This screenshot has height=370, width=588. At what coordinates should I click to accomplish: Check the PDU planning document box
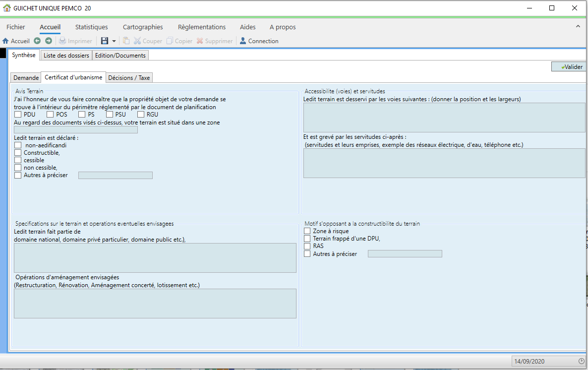[18, 115]
